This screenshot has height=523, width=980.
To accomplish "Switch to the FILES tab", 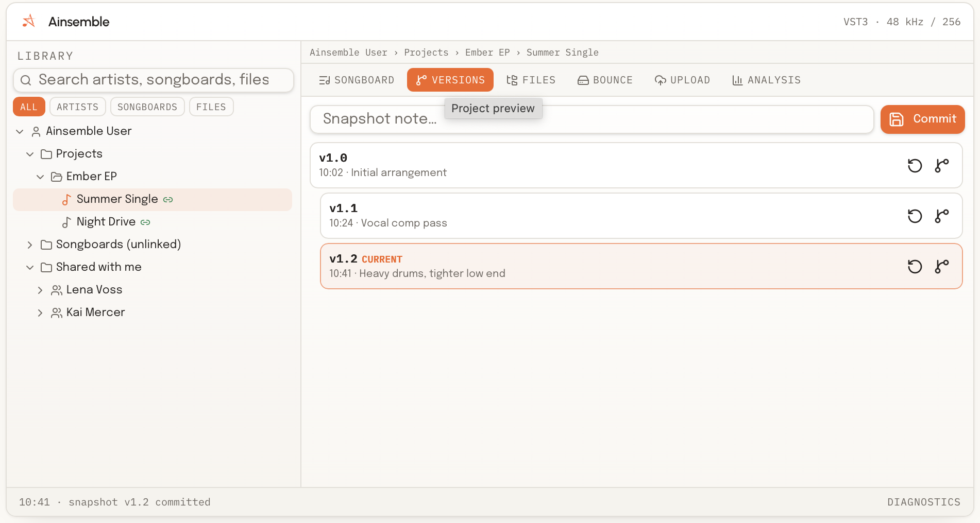I will [531, 80].
